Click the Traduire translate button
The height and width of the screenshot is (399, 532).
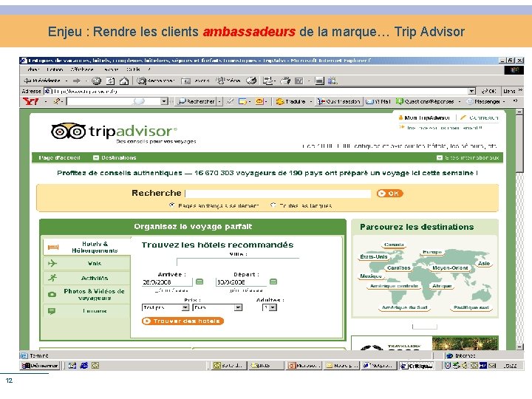[291, 101]
